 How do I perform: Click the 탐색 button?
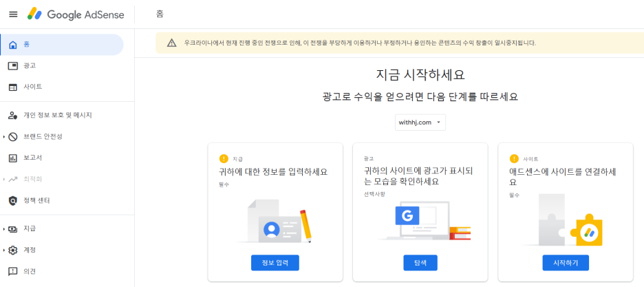click(x=420, y=263)
